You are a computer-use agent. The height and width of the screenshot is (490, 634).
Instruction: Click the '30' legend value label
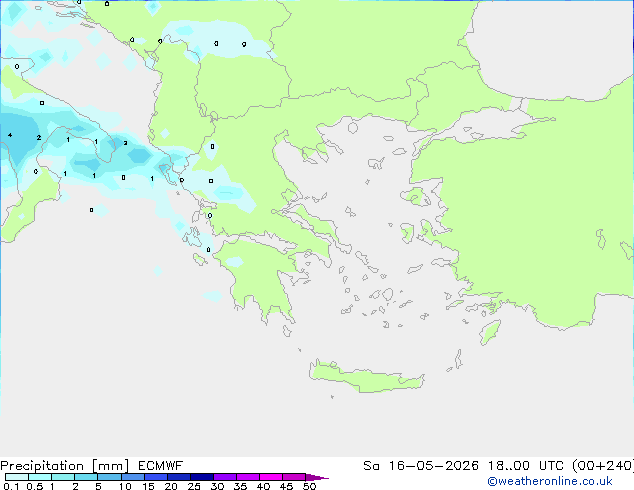217,486
